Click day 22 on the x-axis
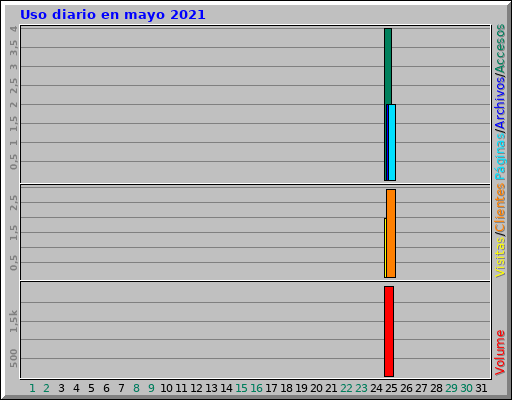Image resolution: width=512 pixels, height=400 pixels. [x=346, y=388]
